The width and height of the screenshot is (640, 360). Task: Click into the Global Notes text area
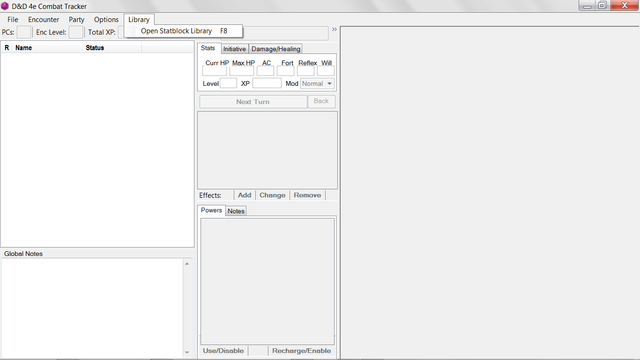[x=92, y=308]
